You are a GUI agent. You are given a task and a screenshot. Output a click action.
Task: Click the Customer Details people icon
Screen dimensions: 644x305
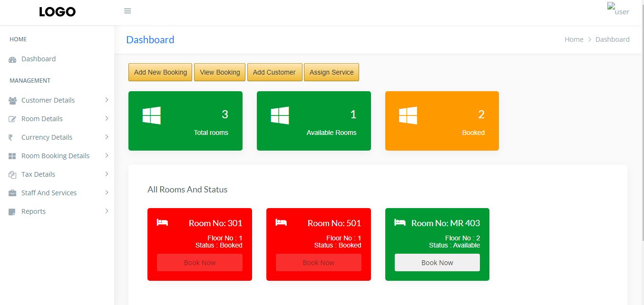pyautogui.click(x=12, y=101)
